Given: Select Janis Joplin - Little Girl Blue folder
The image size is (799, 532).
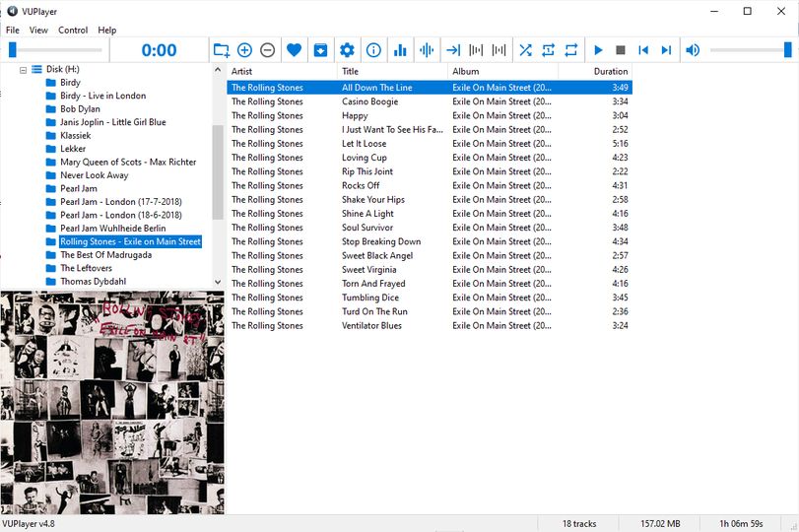Looking at the screenshot, I should click(113, 122).
